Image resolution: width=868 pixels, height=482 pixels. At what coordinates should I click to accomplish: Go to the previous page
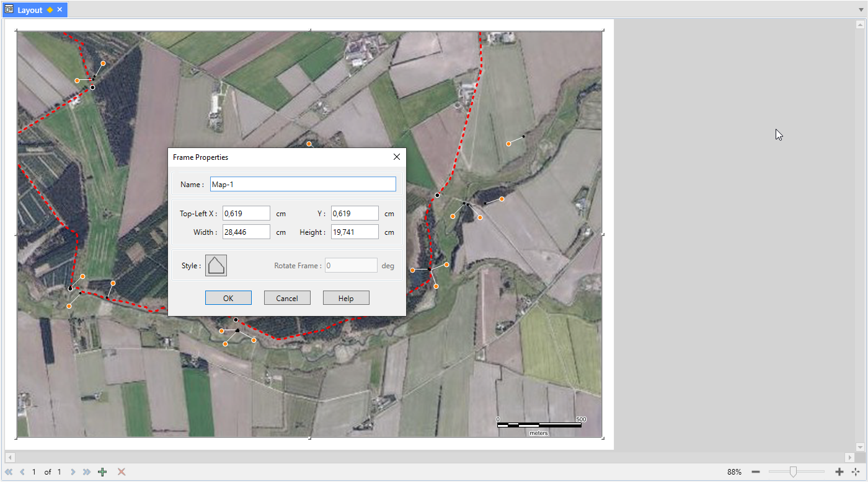point(22,471)
